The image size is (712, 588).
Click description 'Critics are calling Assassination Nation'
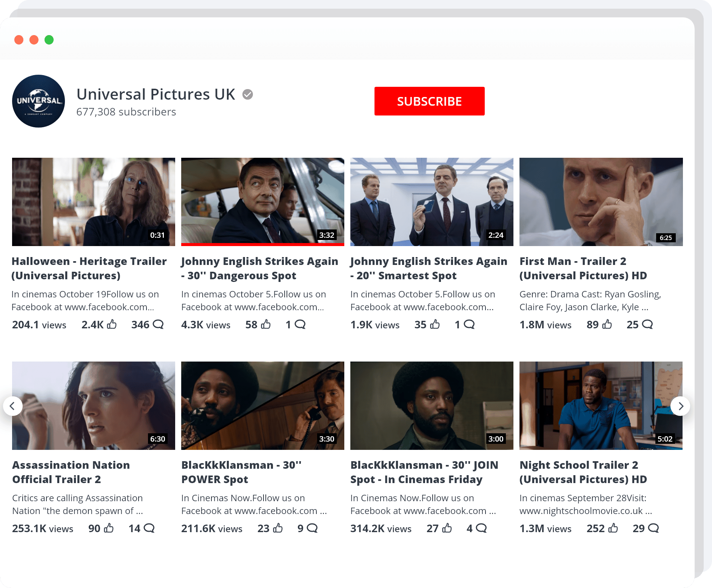[77, 505]
